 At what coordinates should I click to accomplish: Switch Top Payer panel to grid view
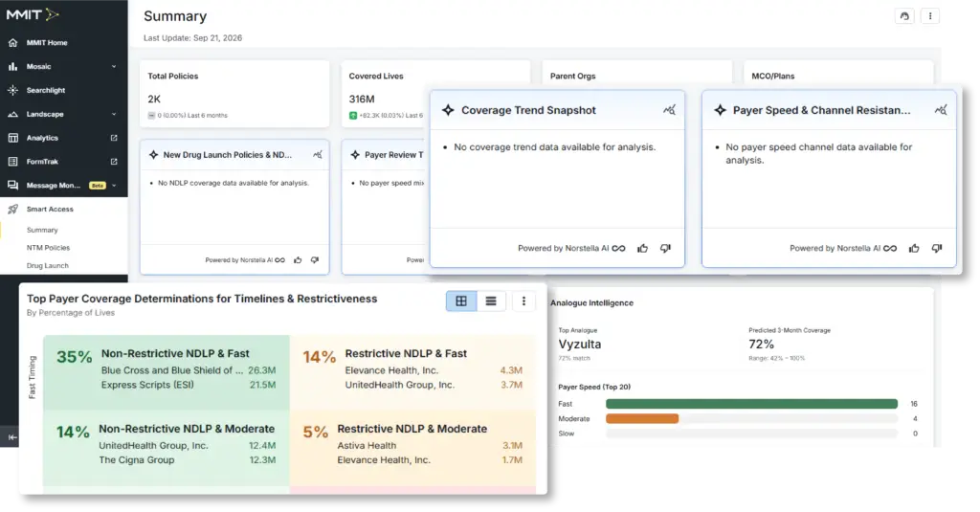click(x=461, y=301)
